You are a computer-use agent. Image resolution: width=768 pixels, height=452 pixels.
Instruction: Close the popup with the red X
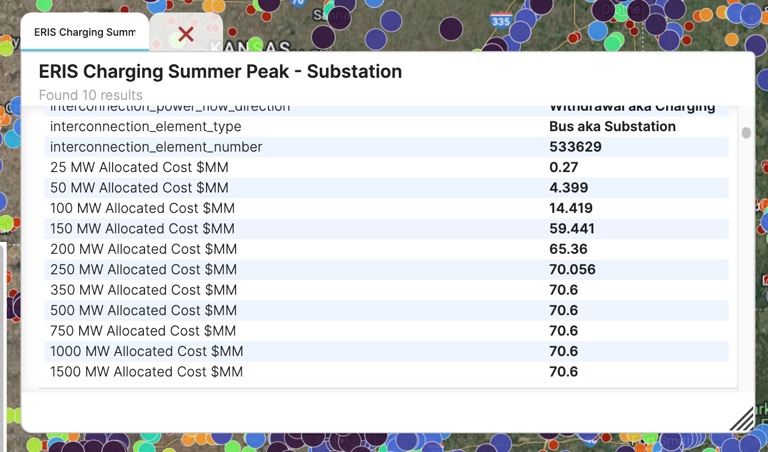186,34
